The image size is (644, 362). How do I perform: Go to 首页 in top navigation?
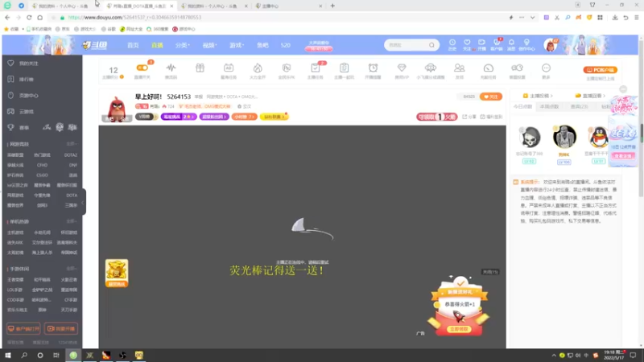[133, 45]
